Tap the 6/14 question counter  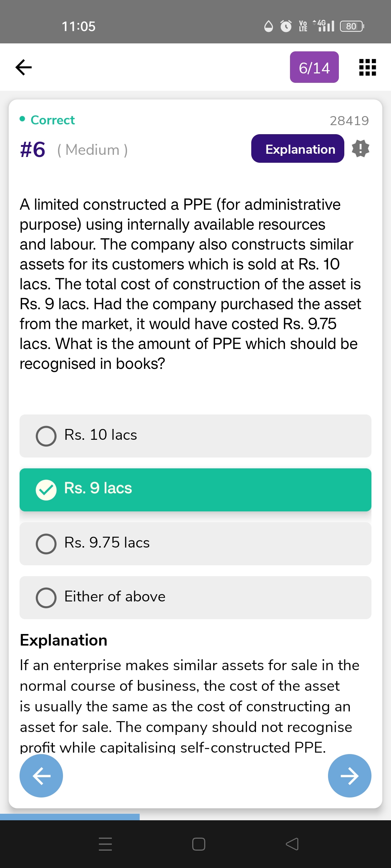[x=314, y=67]
